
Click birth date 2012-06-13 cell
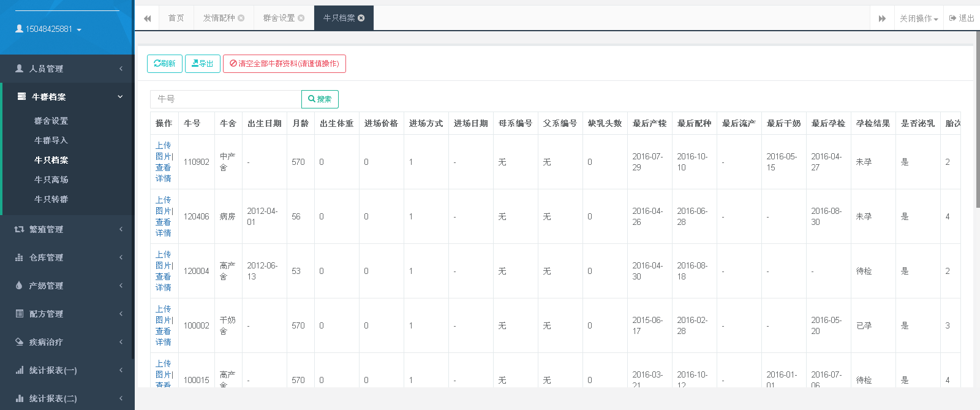tap(264, 271)
